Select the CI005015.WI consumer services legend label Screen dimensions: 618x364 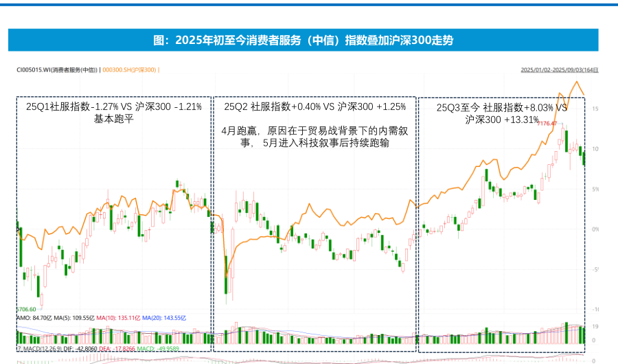click(x=58, y=70)
